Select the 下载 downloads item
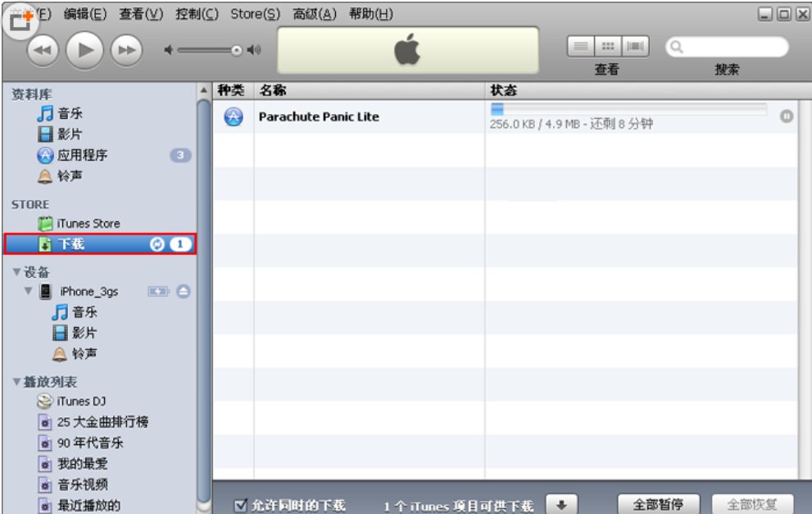812x514 pixels. pyautogui.click(x=101, y=244)
